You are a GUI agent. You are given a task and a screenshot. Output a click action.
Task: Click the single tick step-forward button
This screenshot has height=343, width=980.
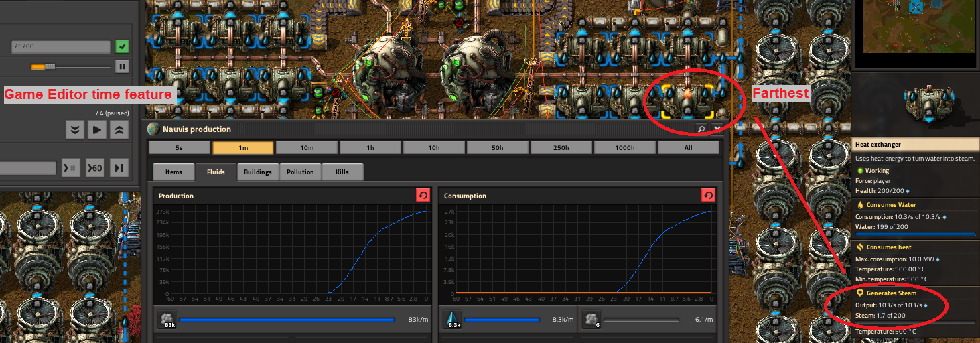point(119,168)
